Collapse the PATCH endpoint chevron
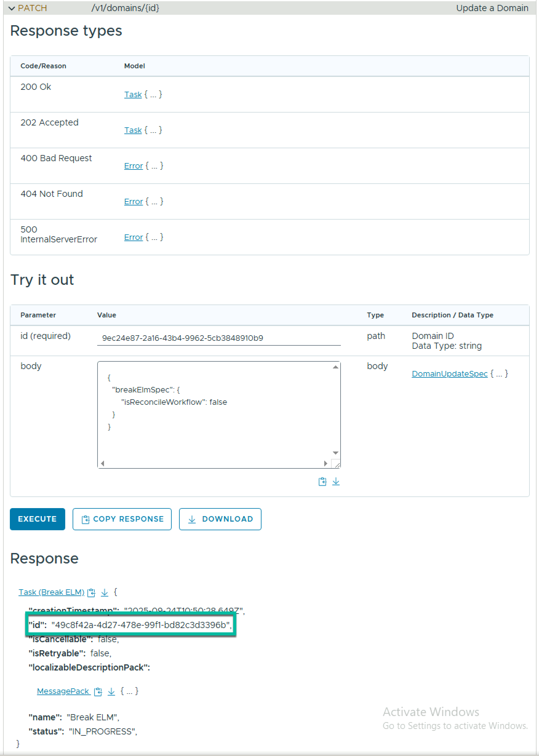The width and height of the screenshot is (539, 756). [x=12, y=8]
